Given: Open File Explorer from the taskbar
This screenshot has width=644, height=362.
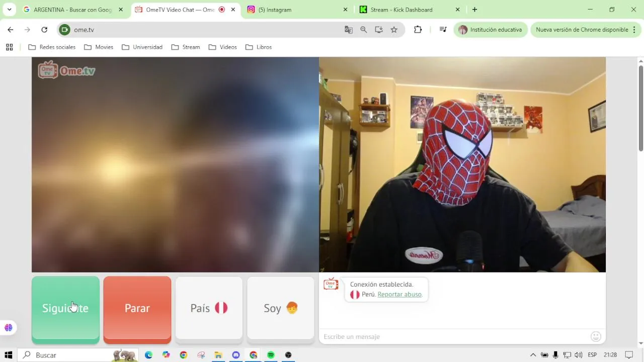Looking at the screenshot, I should pyautogui.click(x=218, y=355).
